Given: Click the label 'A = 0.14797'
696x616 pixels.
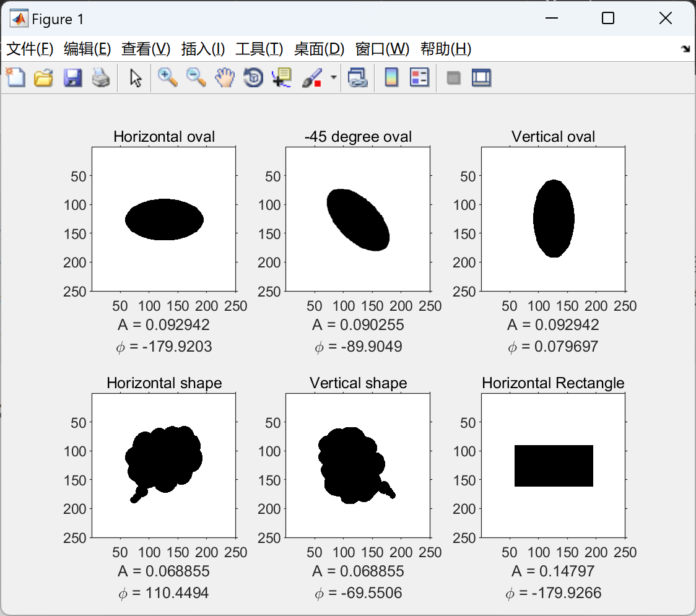Looking at the screenshot, I should (x=553, y=571).
